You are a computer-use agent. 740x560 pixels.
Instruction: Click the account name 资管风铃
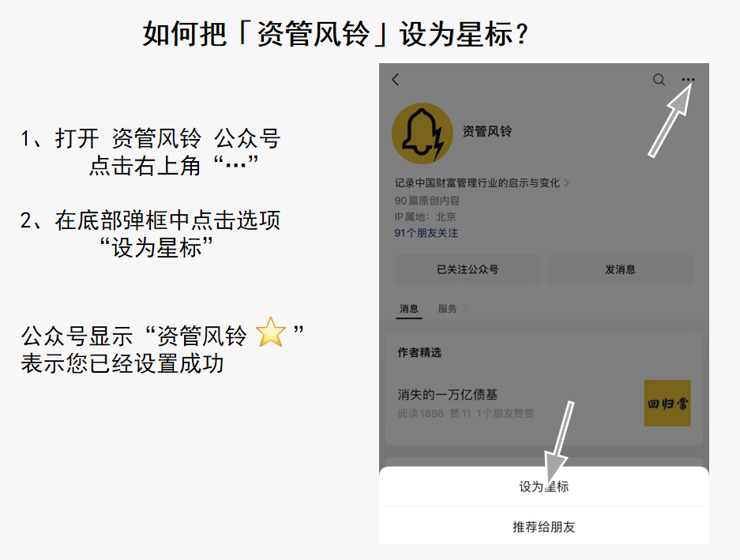click(x=487, y=131)
